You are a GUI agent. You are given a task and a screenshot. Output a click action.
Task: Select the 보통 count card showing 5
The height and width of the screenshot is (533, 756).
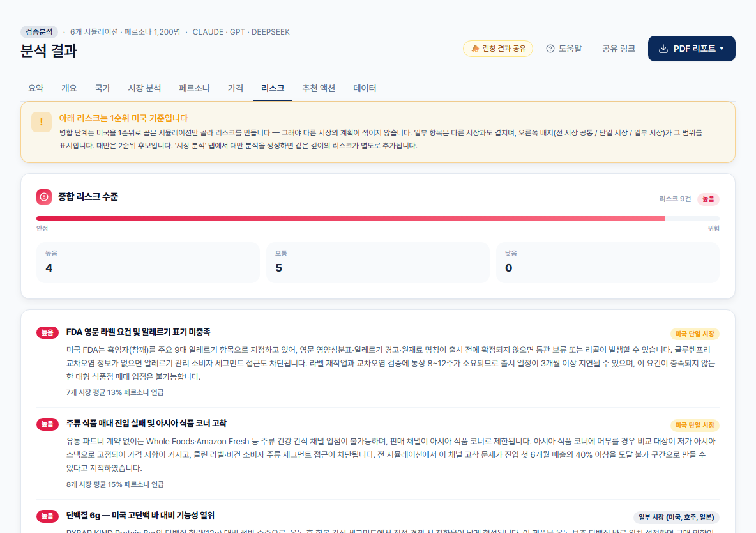pyautogui.click(x=377, y=263)
